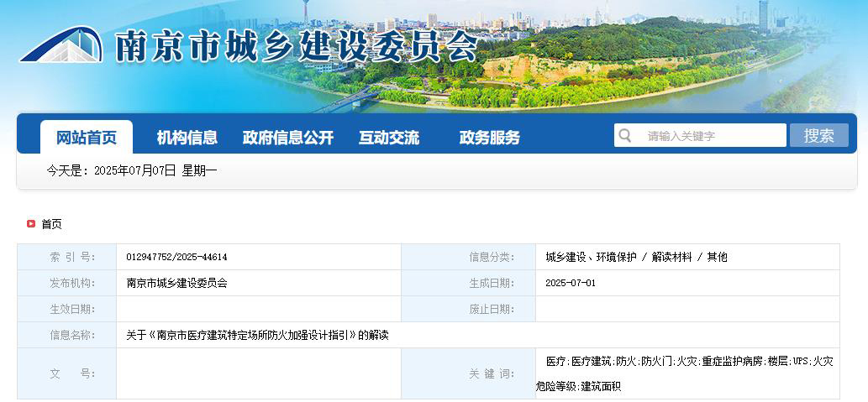
Task: Click the committee logo emblem
Action: pos(62,44)
